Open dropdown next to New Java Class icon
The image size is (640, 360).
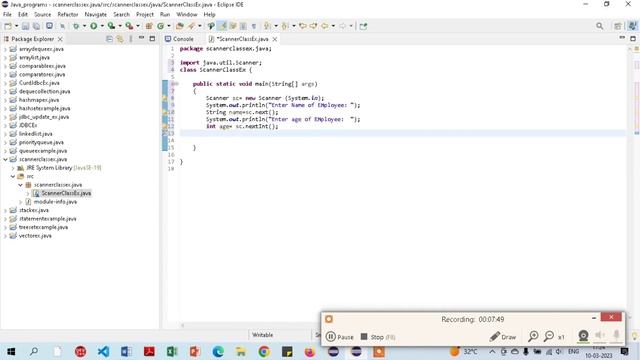(x=169, y=26)
